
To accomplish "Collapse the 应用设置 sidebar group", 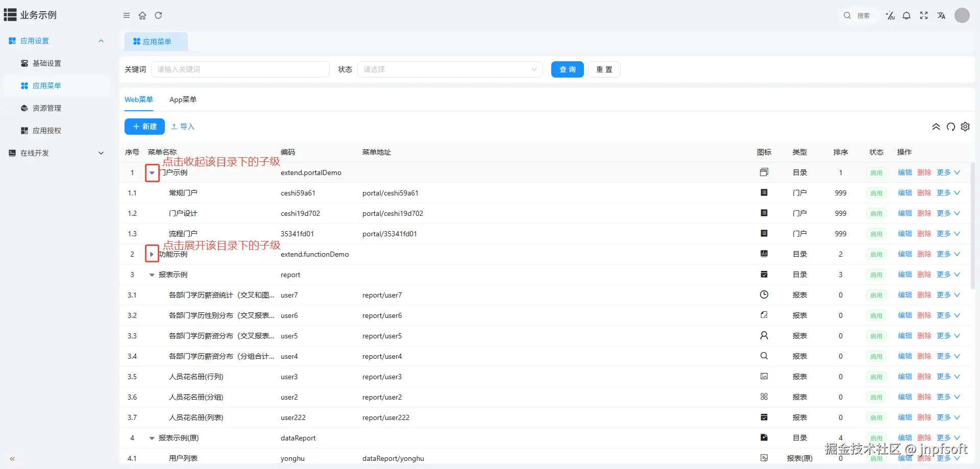I will pos(57,41).
